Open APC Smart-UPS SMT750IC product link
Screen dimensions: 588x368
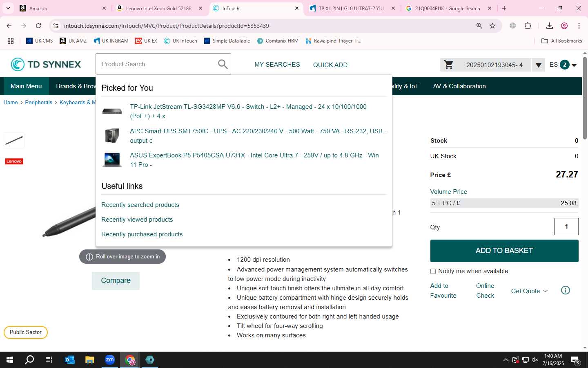point(258,136)
